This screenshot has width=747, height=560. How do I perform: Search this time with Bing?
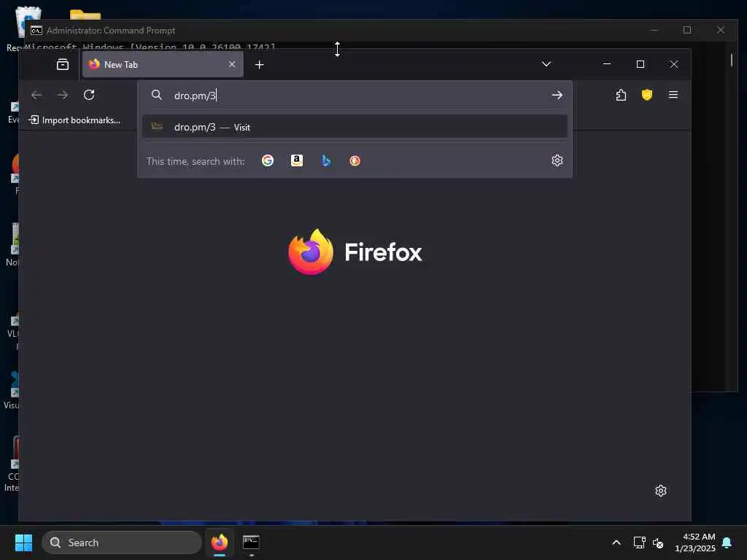tap(326, 160)
